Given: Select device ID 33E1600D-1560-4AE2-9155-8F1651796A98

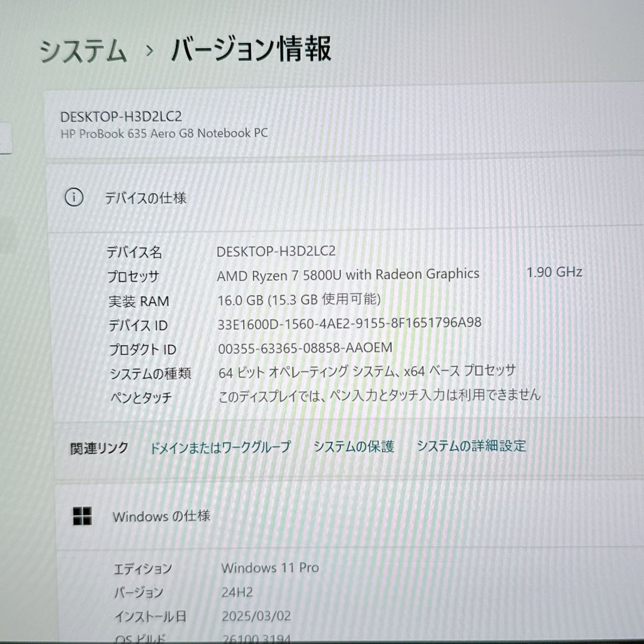Looking at the screenshot, I should pyautogui.click(x=349, y=323).
